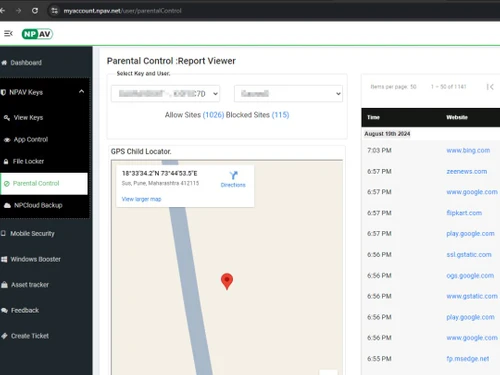Click the NPAV Keys chevron arrow
This screenshot has width=500, height=375.
(81, 91)
